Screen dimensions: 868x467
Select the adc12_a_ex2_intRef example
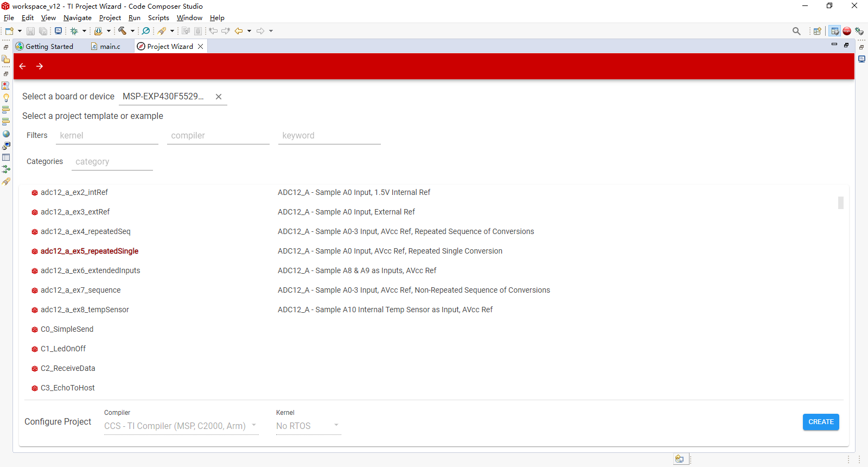[x=74, y=192]
